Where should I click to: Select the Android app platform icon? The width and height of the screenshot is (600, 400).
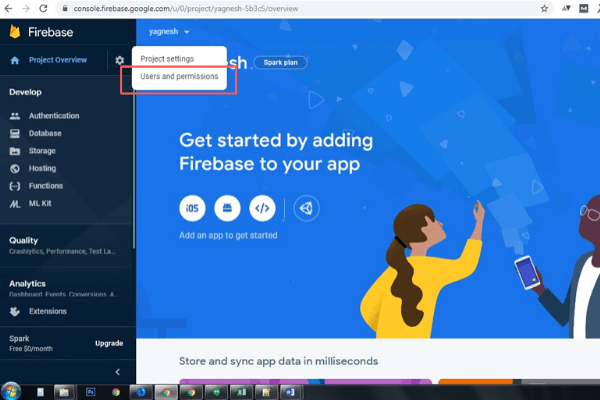pos(227,208)
